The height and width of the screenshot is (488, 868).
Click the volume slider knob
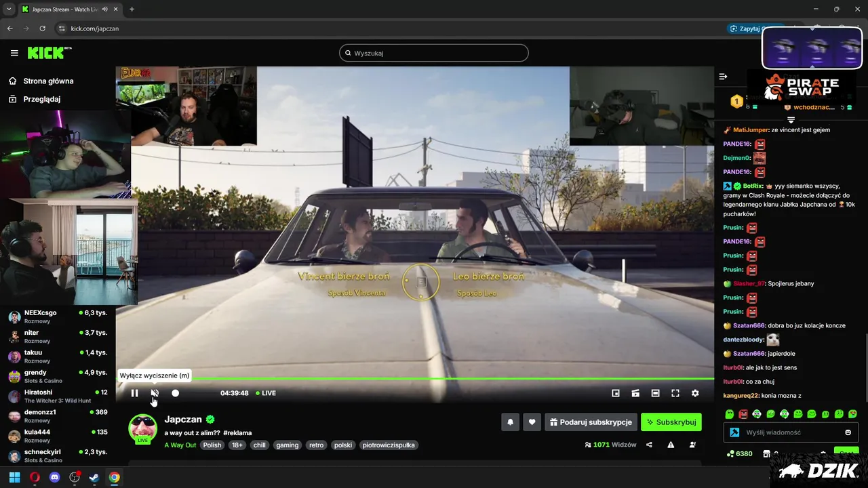[x=175, y=393]
